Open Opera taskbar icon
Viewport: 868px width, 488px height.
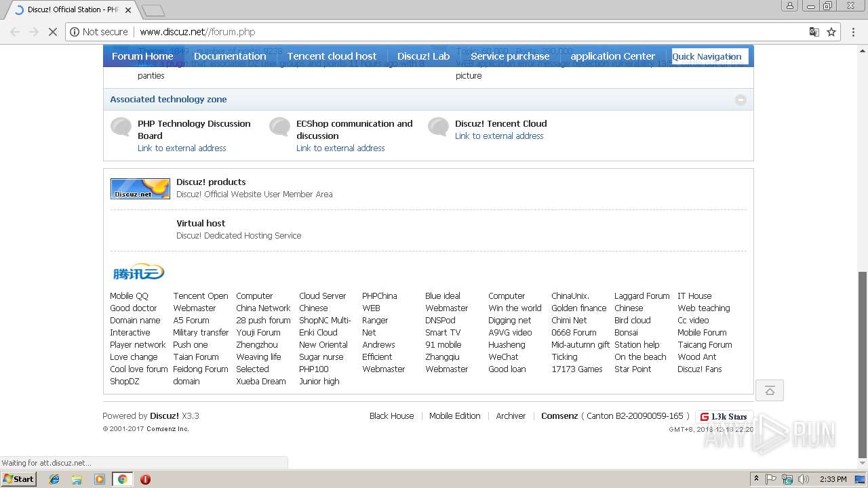[145, 479]
